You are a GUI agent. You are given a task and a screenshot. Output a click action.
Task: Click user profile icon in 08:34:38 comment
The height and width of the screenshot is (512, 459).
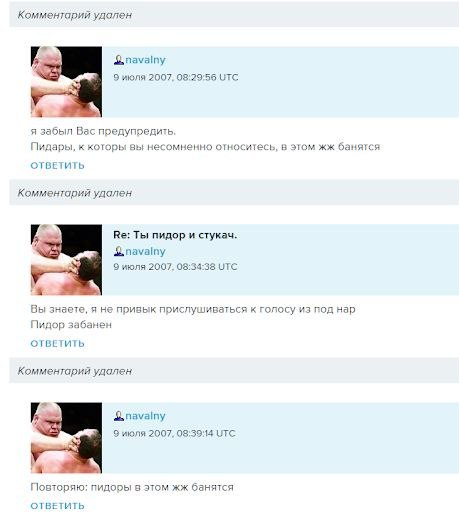119,251
